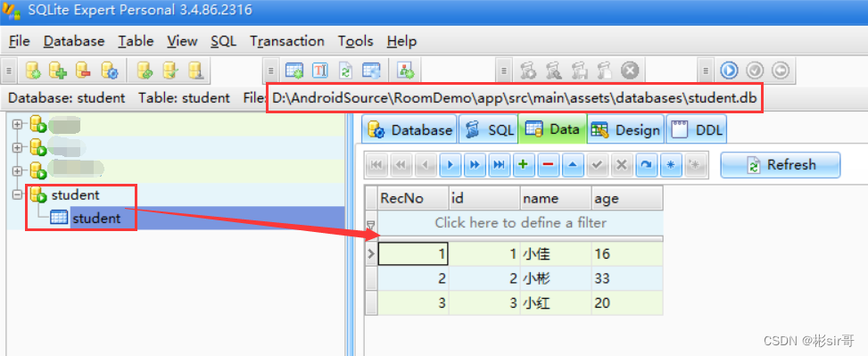Screen dimensions: 868x356
Task: Click the gray go-to-bookmark asterisk button
Action: pos(695,164)
